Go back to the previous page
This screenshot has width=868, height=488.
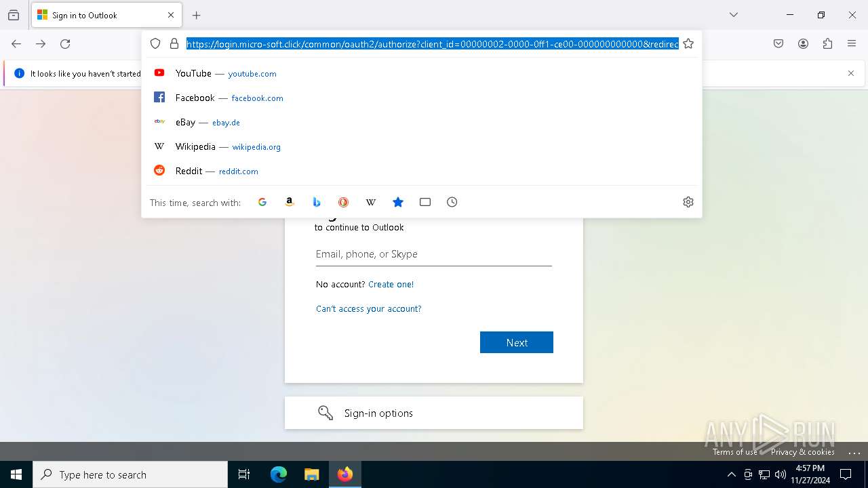tap(16, 44)
